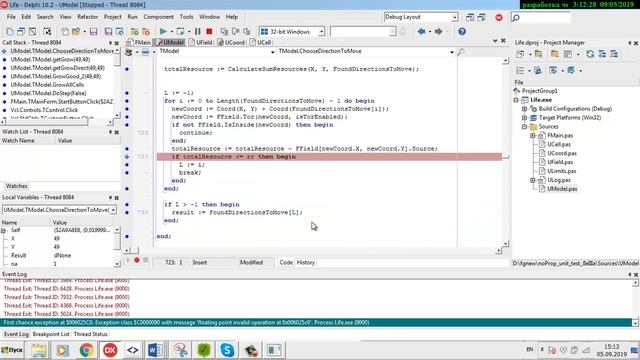This screenshot has width=640, height=360.
Task: Select UModel.TModel.DoStep(False) in call stack
Action: (48, 93)
